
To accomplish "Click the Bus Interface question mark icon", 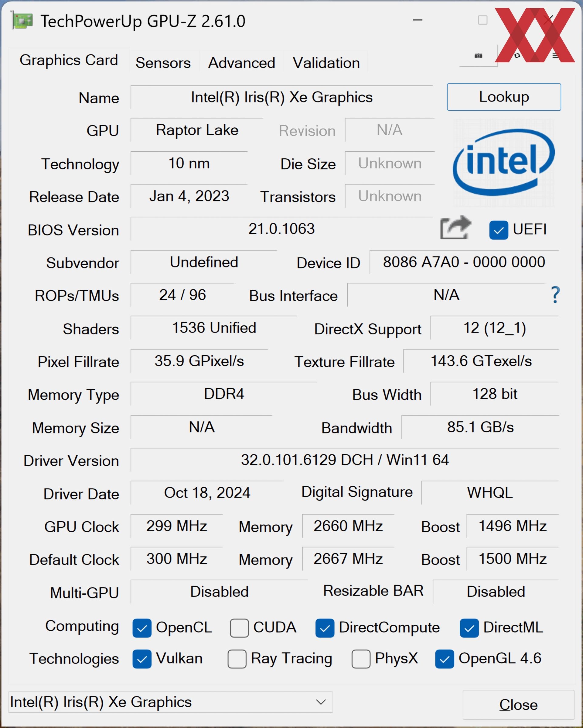I will 555,295.
